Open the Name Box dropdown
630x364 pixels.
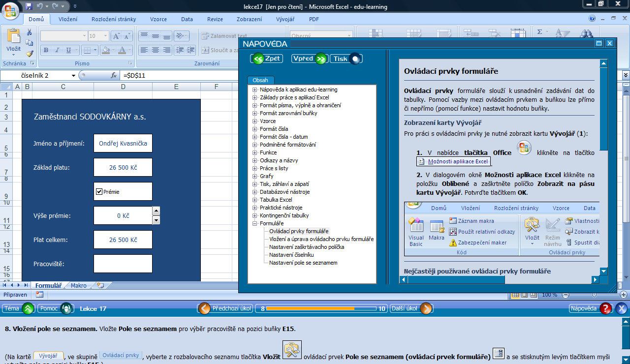tap(73, 75)
